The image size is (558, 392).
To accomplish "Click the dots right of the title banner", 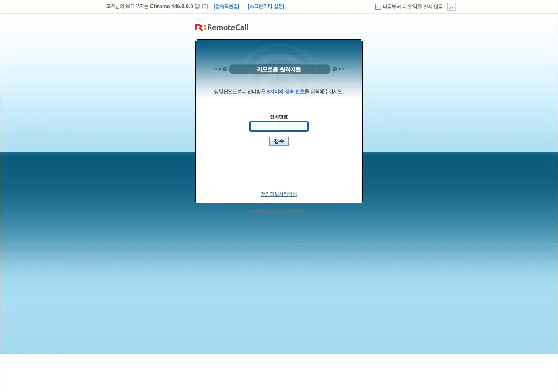I will [x=338, y=69].
